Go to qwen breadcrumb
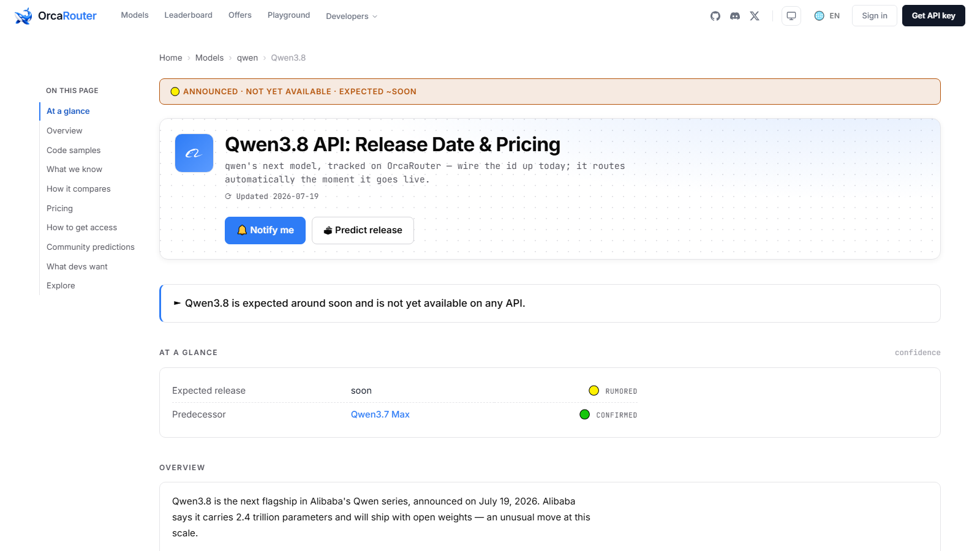Screen dimensions: 980x551 point(247,58)
